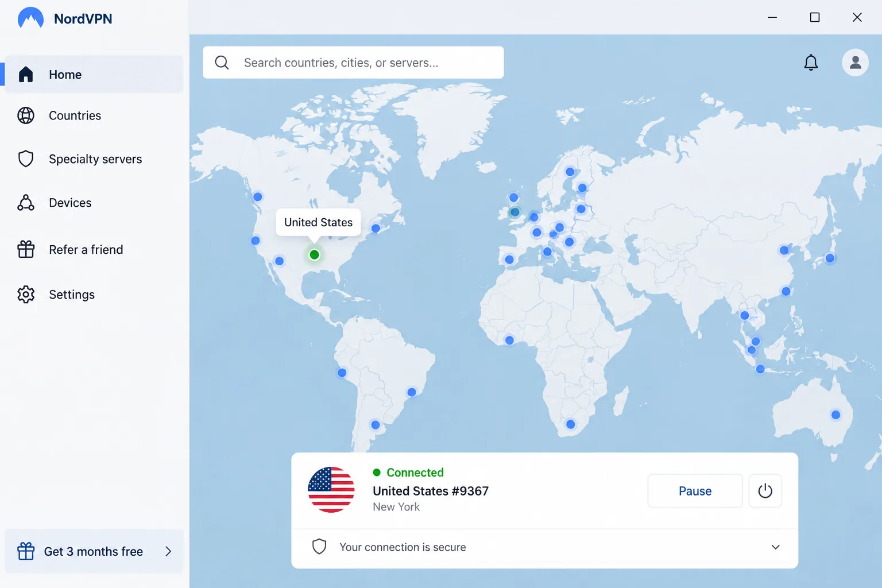The height and width of the screenshot is (588, 882).
Task: Click the search magnifier icon
Action: (x=222, y=63)
